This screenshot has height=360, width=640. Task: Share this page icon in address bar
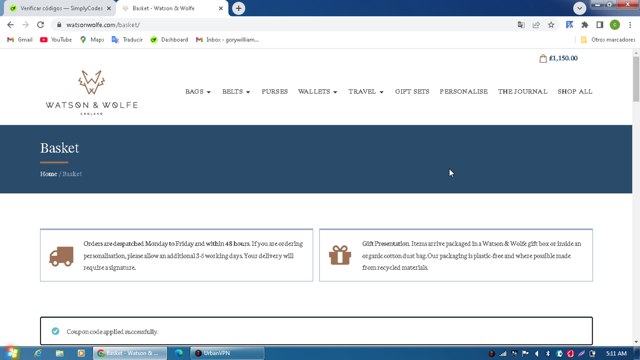(x=536, y=25)
